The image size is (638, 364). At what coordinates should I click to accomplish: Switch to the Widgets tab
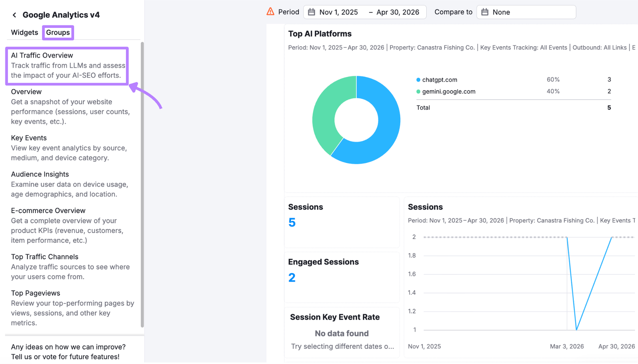tap(24, 32)
